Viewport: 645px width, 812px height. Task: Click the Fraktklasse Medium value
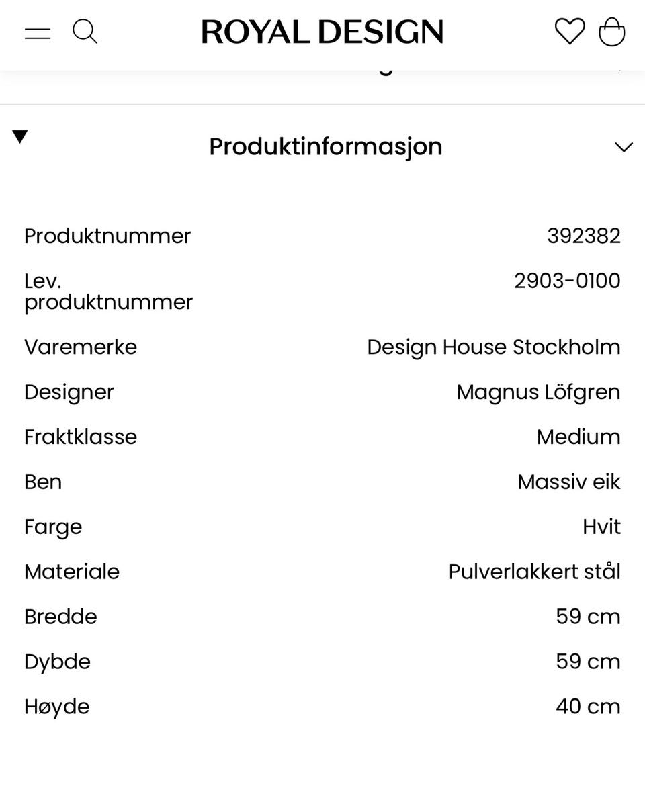coord(578,437)
